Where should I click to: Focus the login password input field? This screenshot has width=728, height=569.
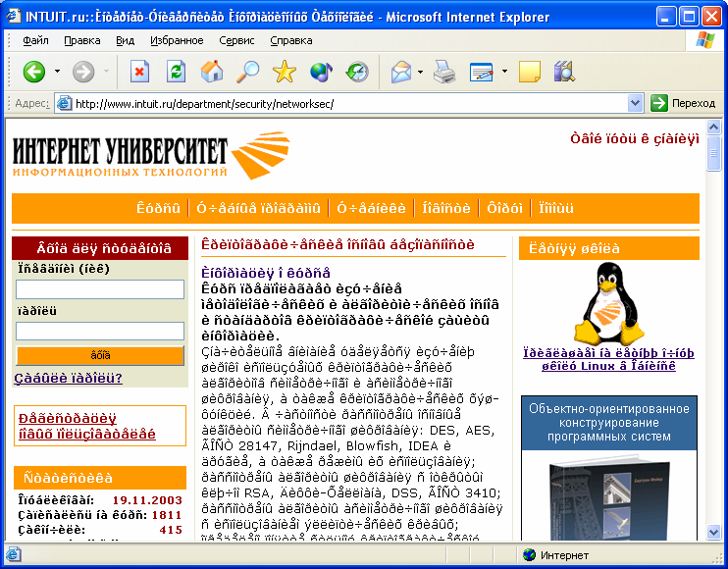[x=100, y=331]
